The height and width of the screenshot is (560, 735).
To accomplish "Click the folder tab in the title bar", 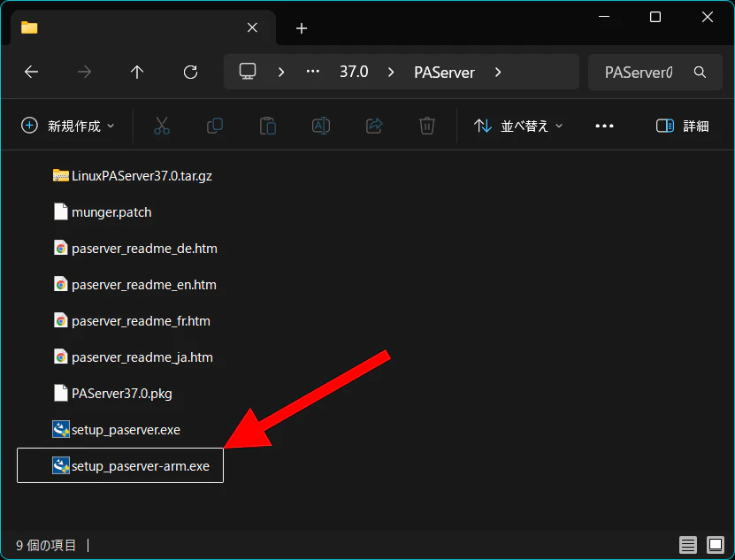I will click(143, 28).
